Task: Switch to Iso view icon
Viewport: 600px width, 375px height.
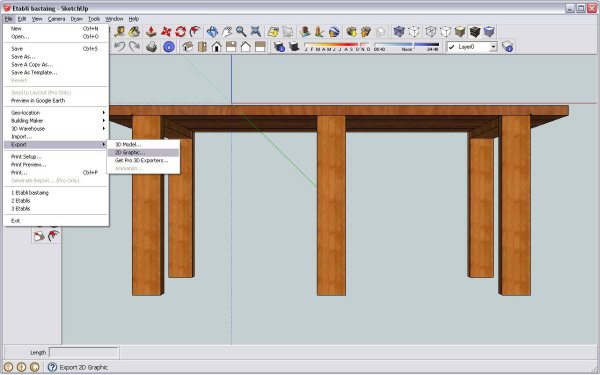Action: (188, 47)
